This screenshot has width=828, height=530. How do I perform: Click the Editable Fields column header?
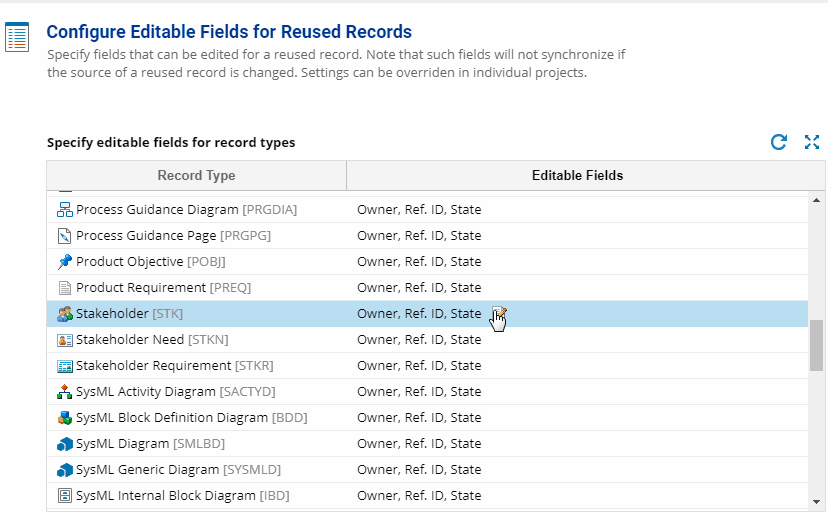pyautogui.click(x=577, y=175)
